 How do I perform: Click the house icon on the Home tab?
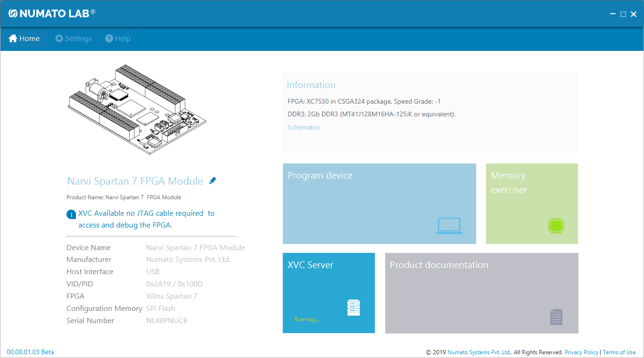[13, 39]
